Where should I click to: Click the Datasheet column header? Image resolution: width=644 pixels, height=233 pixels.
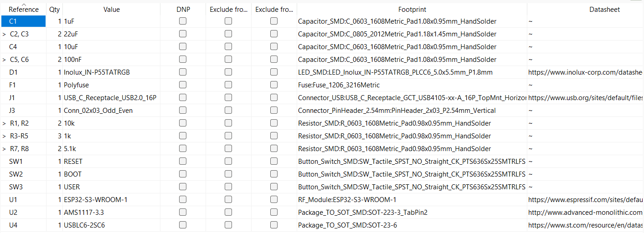coord(585,9)
